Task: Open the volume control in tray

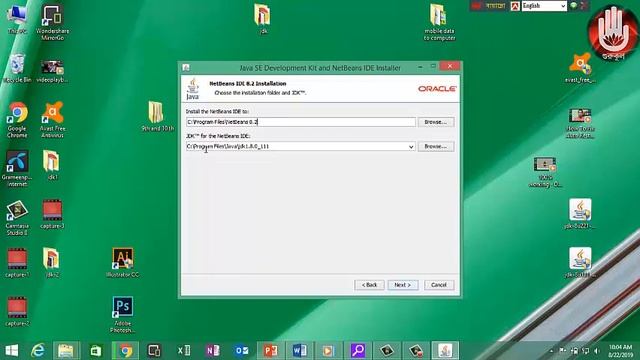Action: click(x=596, y=351)
